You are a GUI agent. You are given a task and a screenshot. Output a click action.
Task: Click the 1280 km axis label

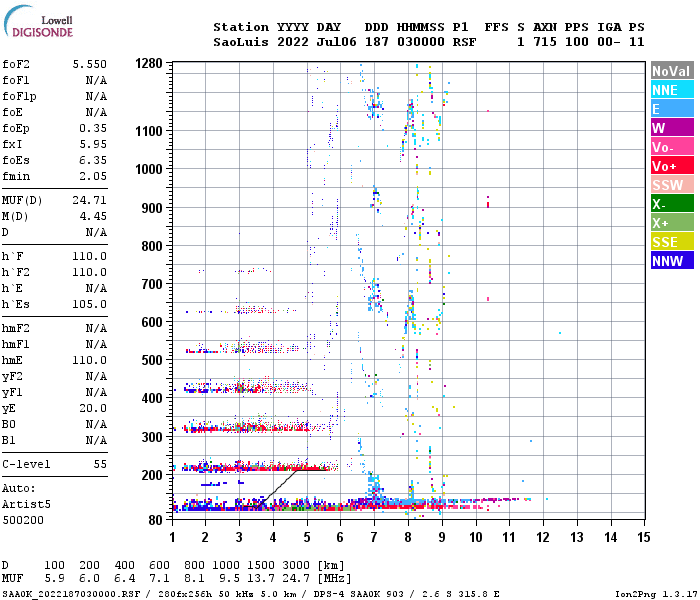(x=149, y=63)
